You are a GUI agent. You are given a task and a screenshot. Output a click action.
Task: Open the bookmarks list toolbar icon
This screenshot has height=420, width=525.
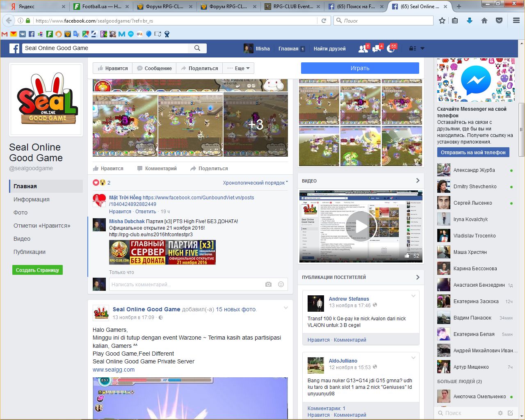[x=455, y=21]
